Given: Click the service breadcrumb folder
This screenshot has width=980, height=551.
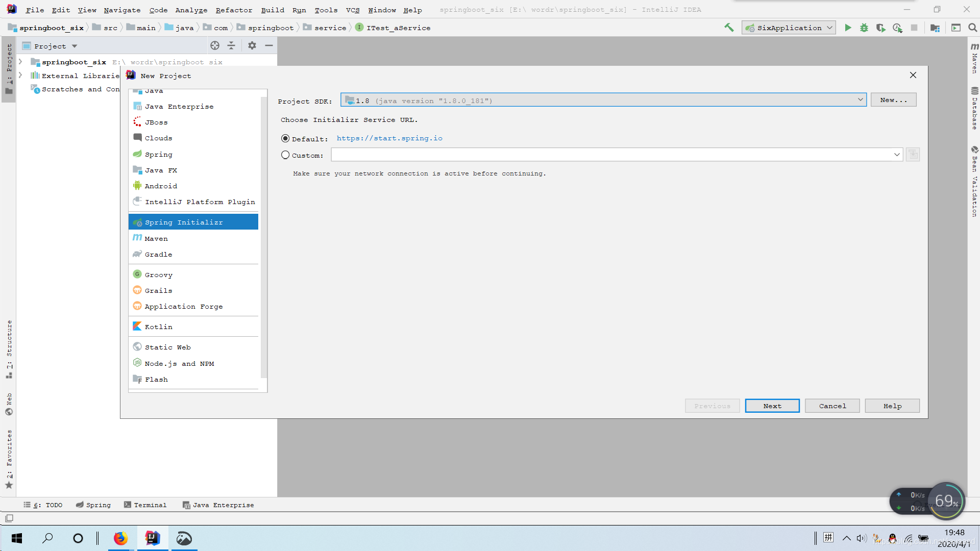Looking at the screenshot, I should click(325, 28).
